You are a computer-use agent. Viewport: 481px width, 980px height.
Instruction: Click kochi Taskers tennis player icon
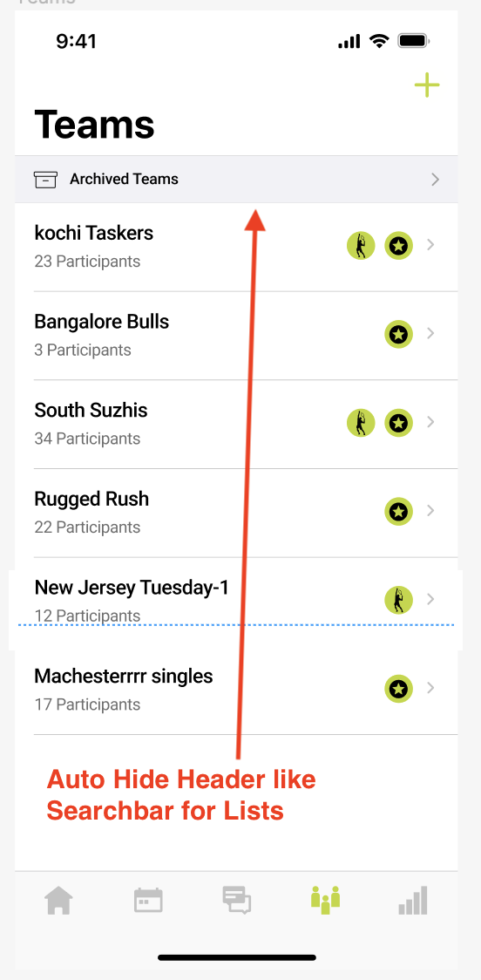pyautogui.click(x=361, y=246)
